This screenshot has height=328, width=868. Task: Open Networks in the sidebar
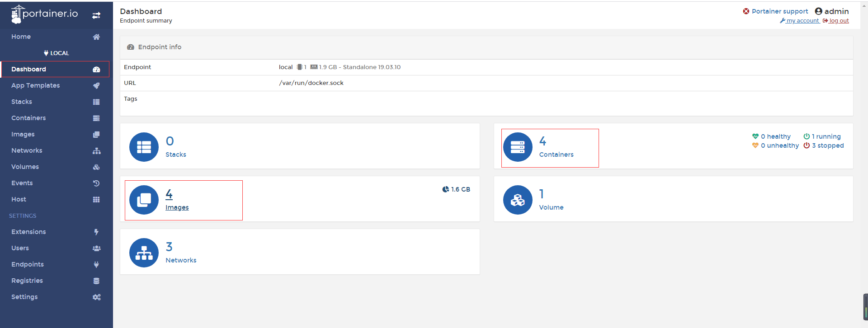click(x=27, y=150)
